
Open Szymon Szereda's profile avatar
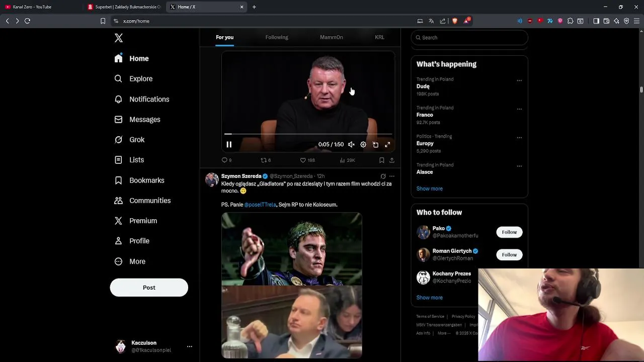coord(212,179)
